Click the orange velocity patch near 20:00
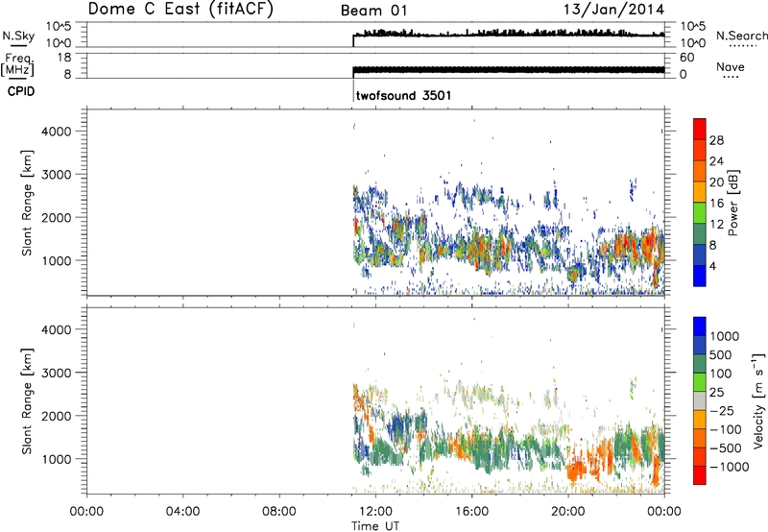Image resolution: width=768 pixels, height=532 pixels. tap(577, 472)
